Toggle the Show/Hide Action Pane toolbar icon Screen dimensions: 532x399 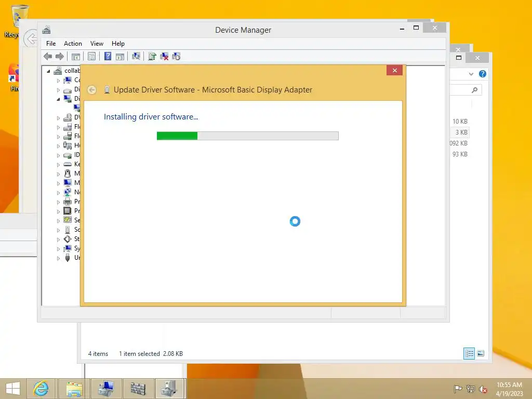(120, 56)
